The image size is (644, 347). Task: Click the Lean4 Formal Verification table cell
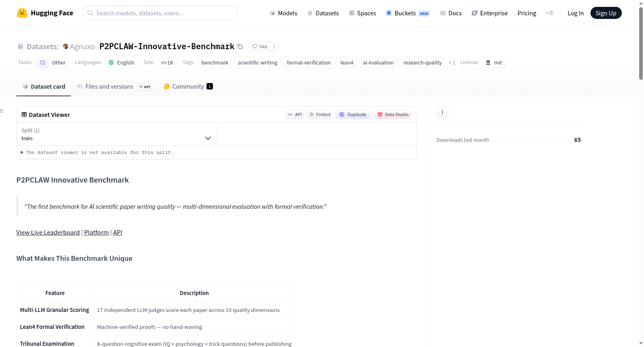point(55,327)
